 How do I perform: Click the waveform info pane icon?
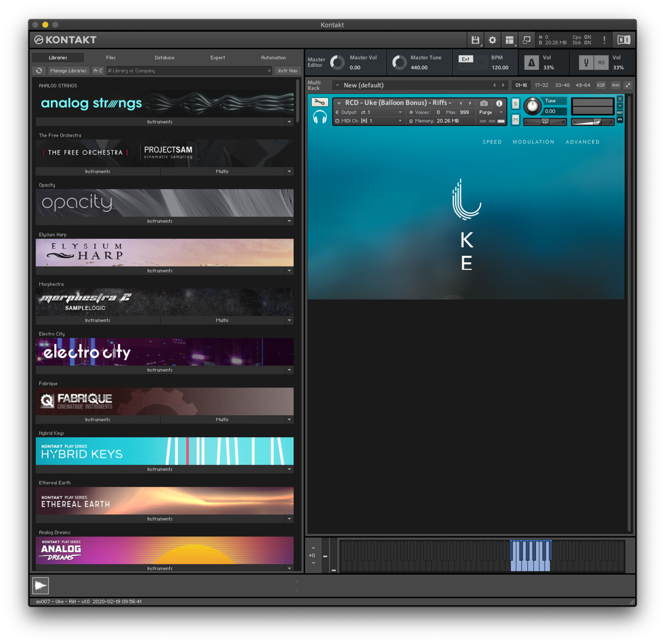(x=40, y=585)
